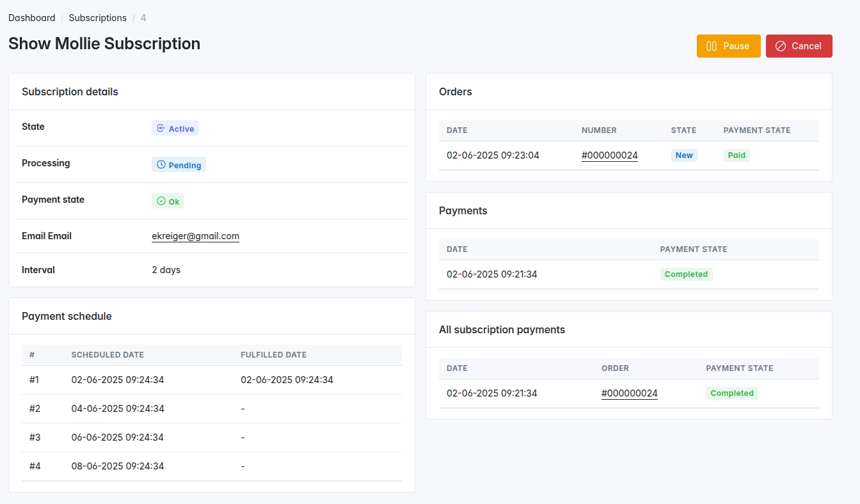Click the Scheduled Date column header
The width and height of the screenshot is (860, 504).
click(107, 355)
